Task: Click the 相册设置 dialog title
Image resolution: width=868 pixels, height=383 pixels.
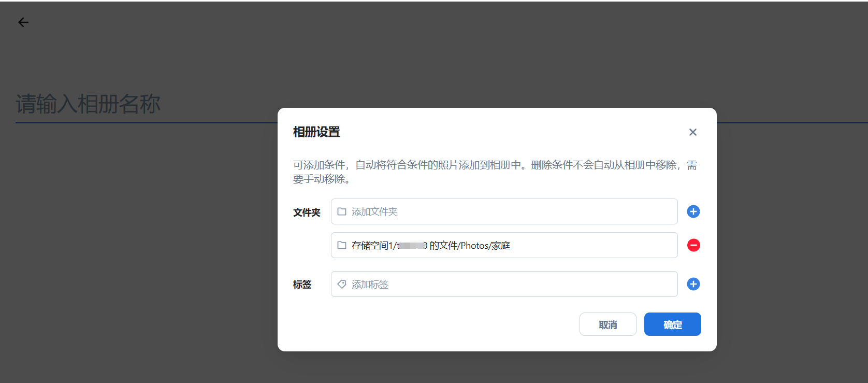Action: pyautogui.click(x=316, y=132)
